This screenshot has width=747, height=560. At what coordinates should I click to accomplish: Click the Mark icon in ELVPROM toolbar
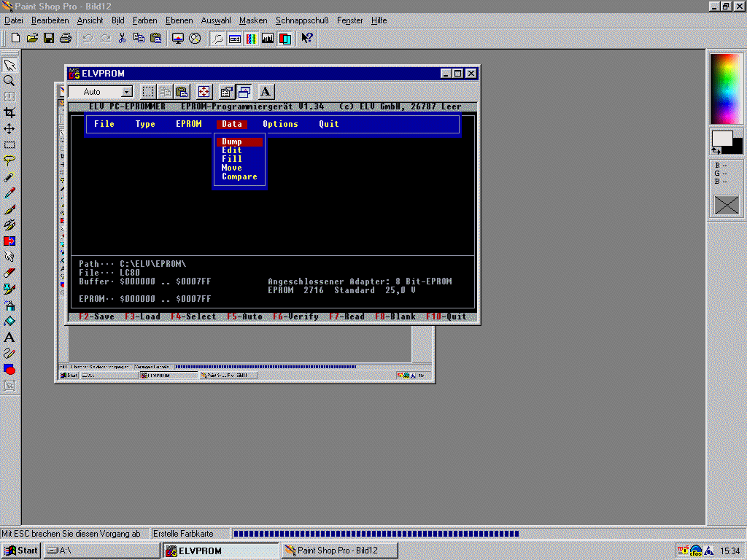[148, 91]
